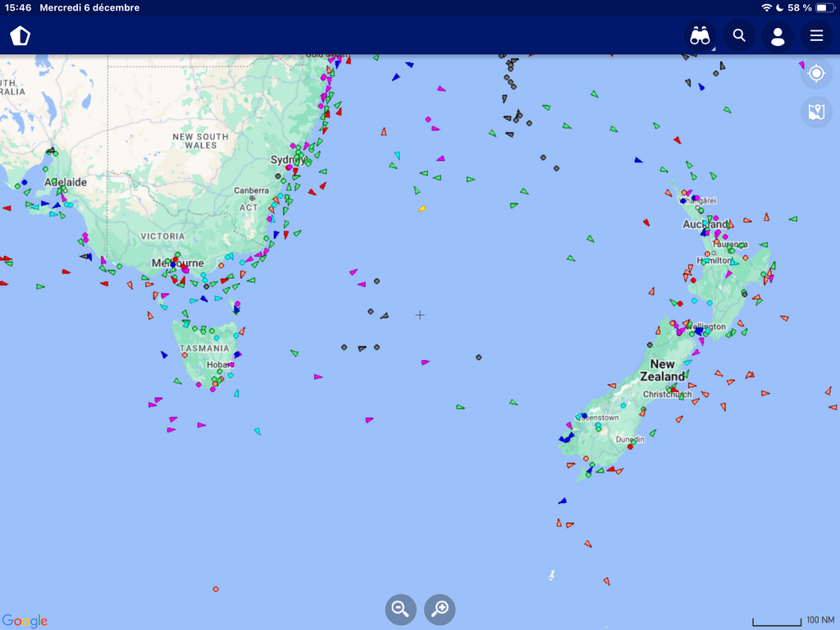Tap the Hobart city label
Screen dimensions: 840x630
coord(220,365)
